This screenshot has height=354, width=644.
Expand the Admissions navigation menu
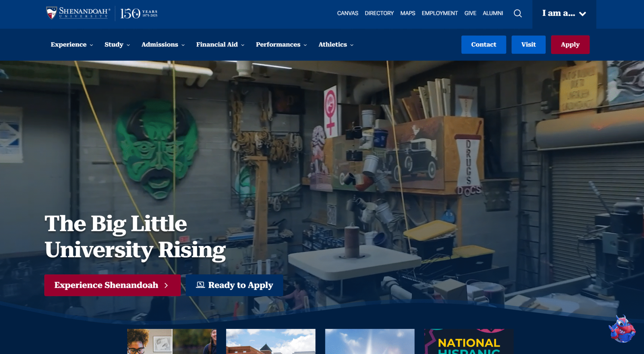(x=163, y=45)
